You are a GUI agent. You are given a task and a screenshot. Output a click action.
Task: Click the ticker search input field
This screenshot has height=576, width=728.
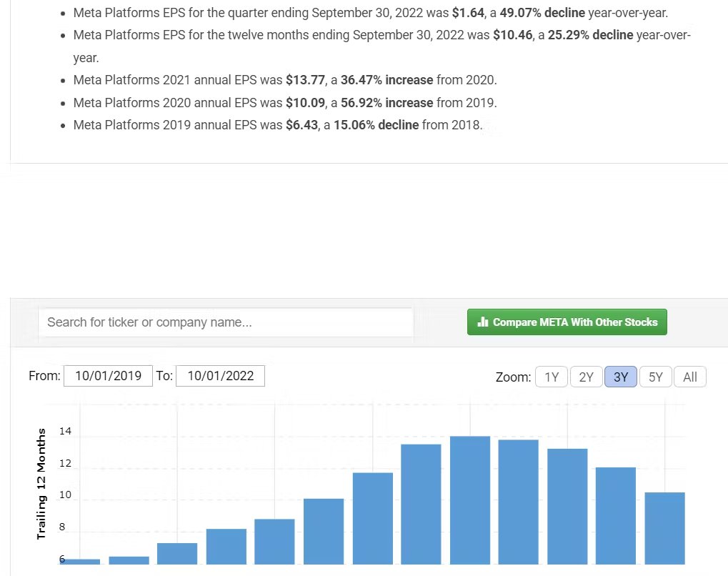click(x=226, y=322)
